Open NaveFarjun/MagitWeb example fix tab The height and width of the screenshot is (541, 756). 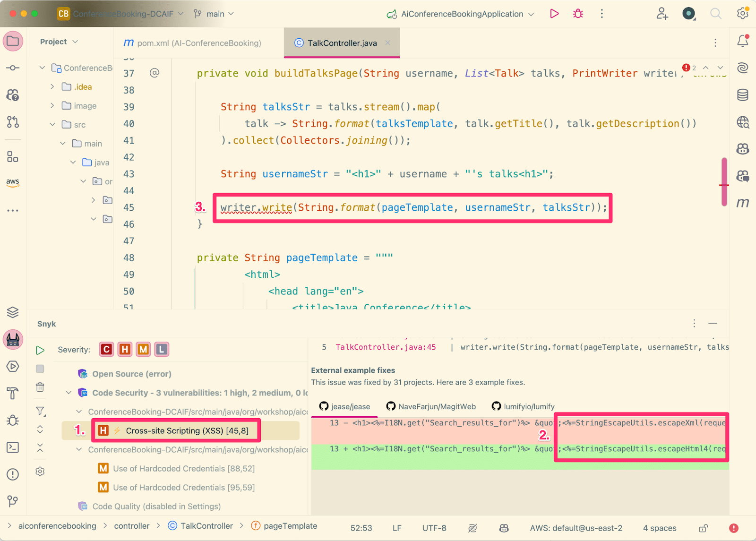point(431,406)
